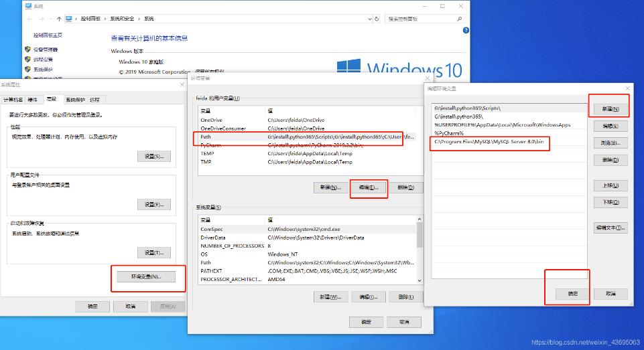Click the System window's title bar icon

[x=28, y=6]
